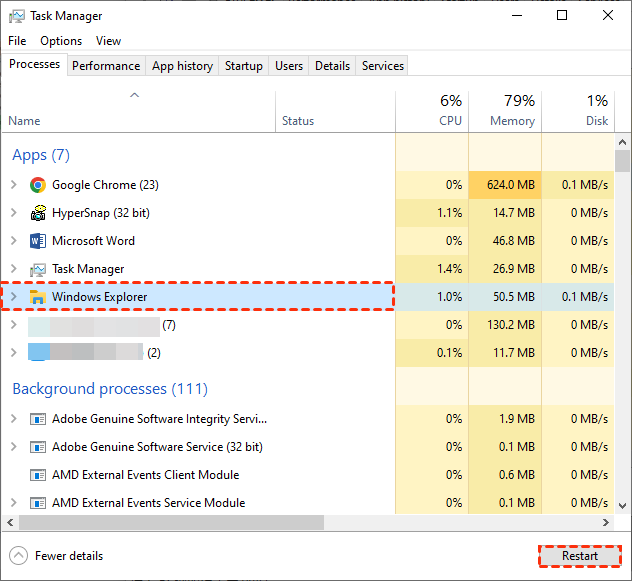The image size is (632, 581).
Task: Collapse view with Fewer details arrow
Action: [x=18, y=556]
